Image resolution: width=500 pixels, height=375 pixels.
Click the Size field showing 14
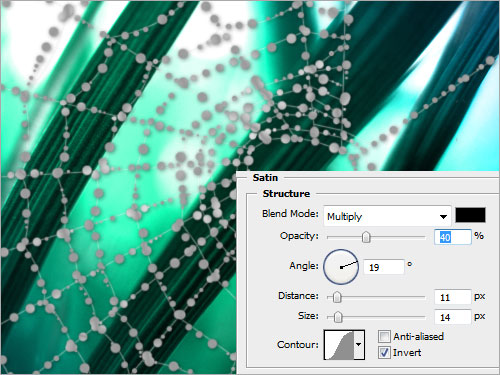tap(452, 317)
